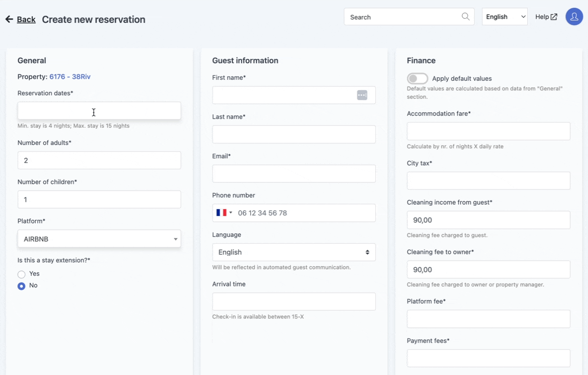The image size is (588, 375).
Task: Select the Help menu entry
Action: click(x=542, y=16)
